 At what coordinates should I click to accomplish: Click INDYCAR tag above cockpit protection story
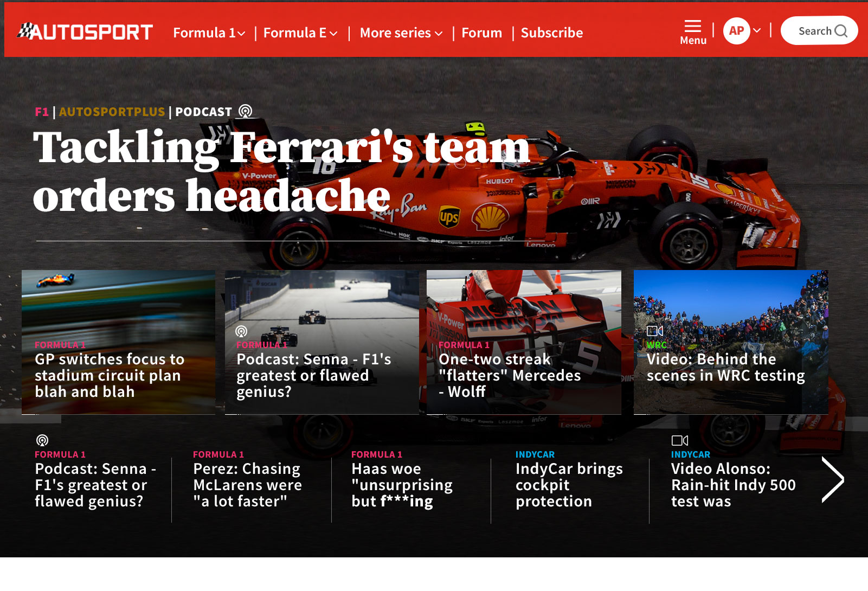tap(535, 454)
